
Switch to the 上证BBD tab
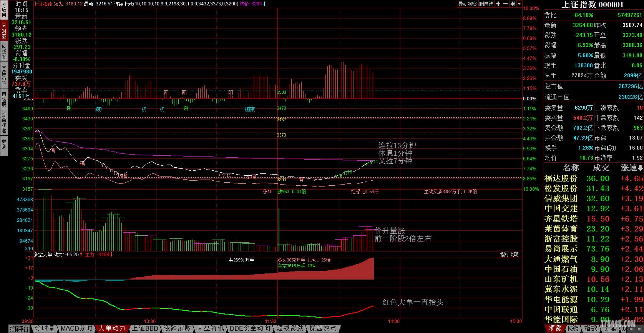145,329
